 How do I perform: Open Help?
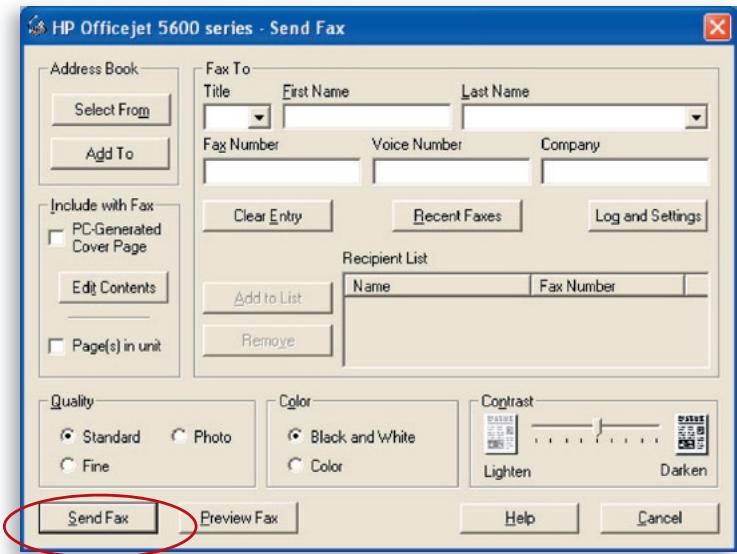519,518
